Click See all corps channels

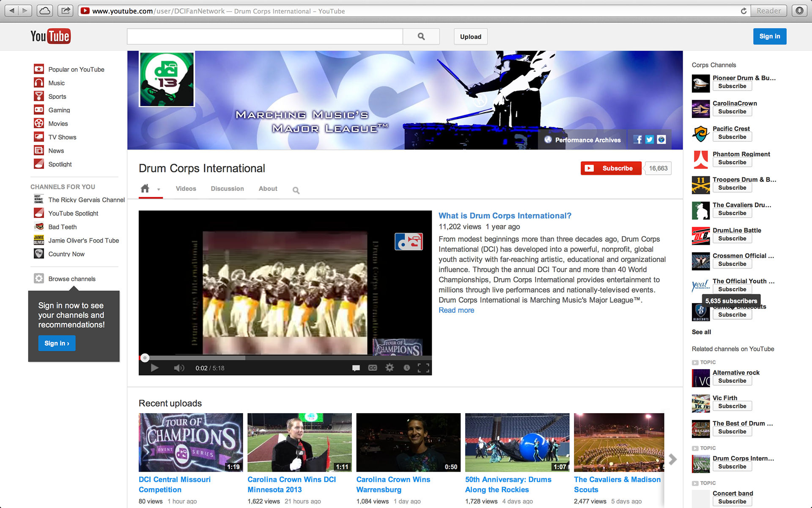pos(701,332)
